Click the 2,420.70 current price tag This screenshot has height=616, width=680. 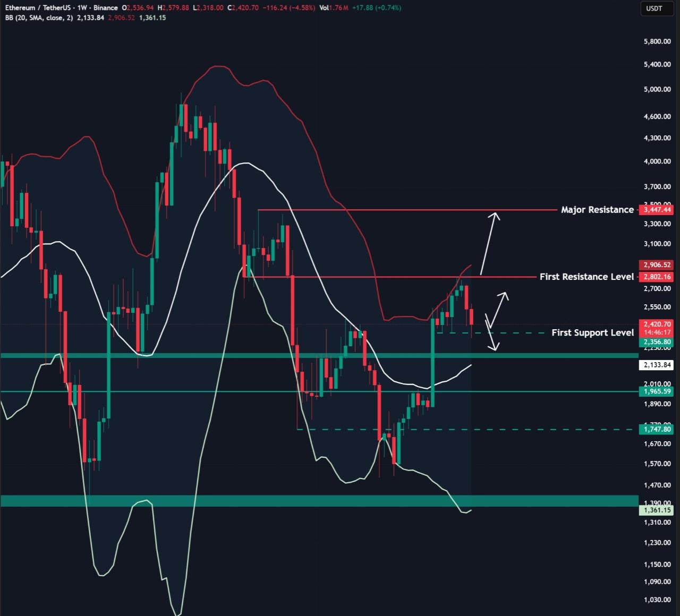tap(657, 324)
